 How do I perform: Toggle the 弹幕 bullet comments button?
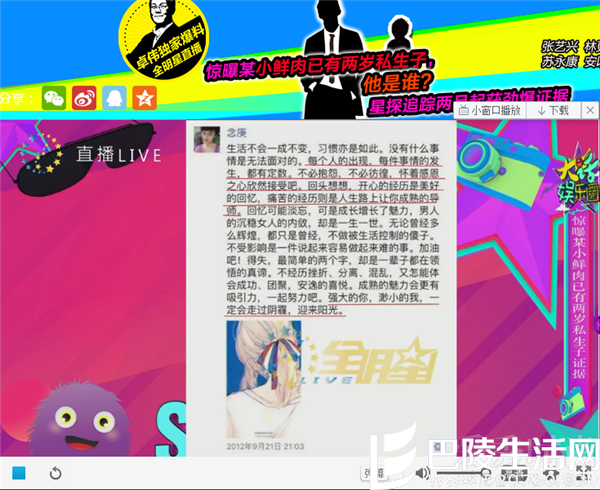pos(372,473)
